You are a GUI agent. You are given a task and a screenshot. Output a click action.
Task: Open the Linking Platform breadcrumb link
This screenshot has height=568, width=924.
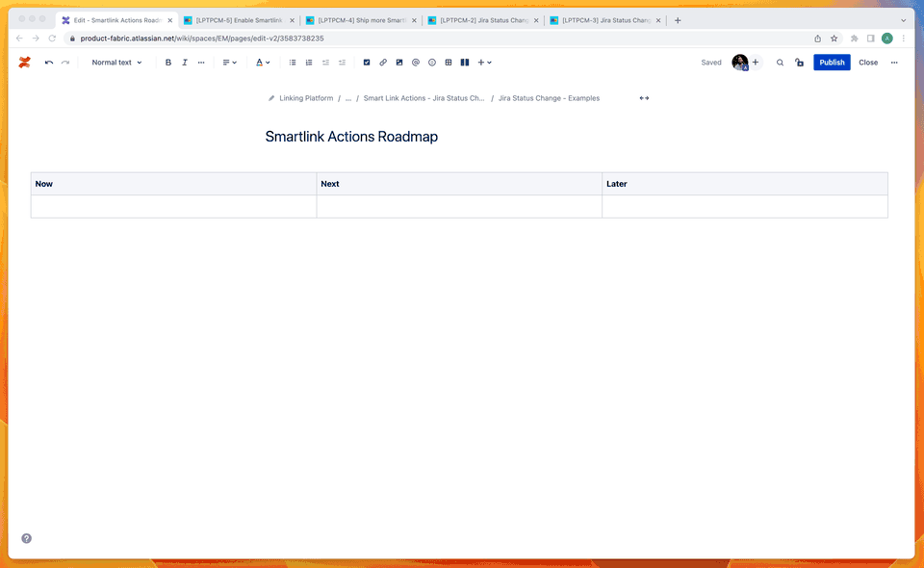coord(310,97)
